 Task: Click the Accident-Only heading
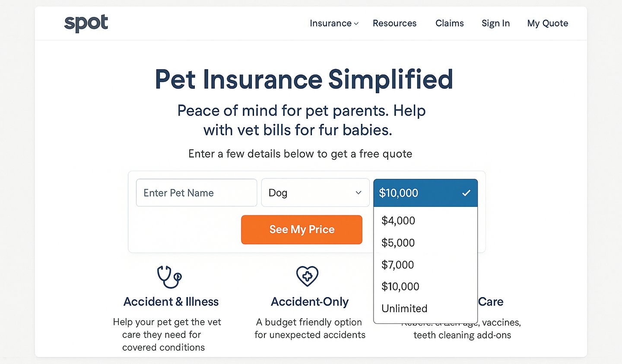(x=310, y=301)
